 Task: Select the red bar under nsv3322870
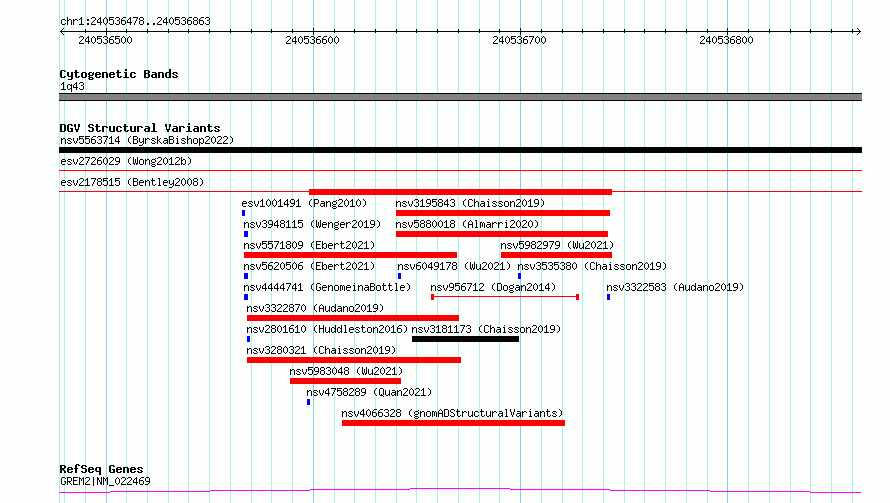click(353, 318)
